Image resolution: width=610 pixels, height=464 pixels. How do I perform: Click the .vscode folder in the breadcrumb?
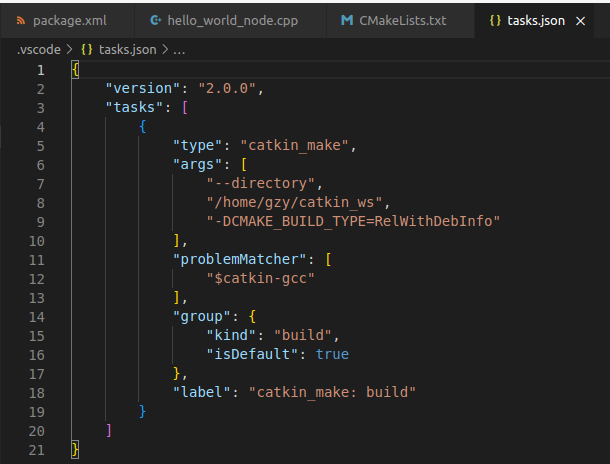39,50
